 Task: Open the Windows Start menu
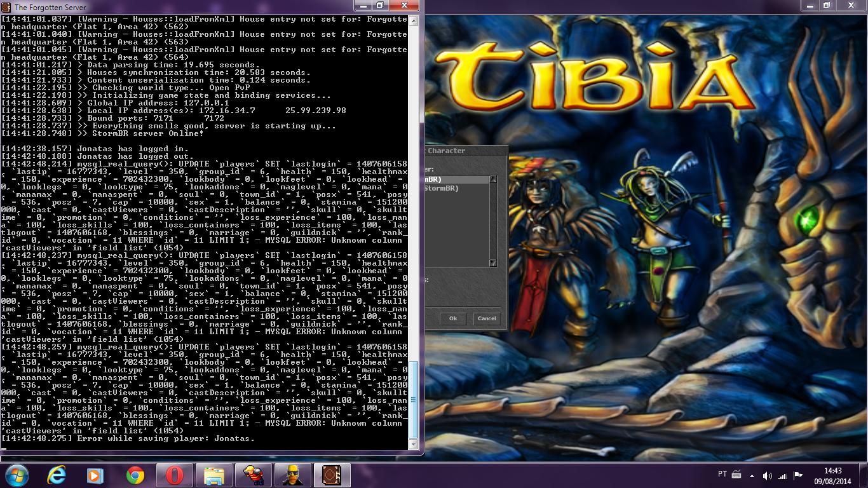coord(17,475)
